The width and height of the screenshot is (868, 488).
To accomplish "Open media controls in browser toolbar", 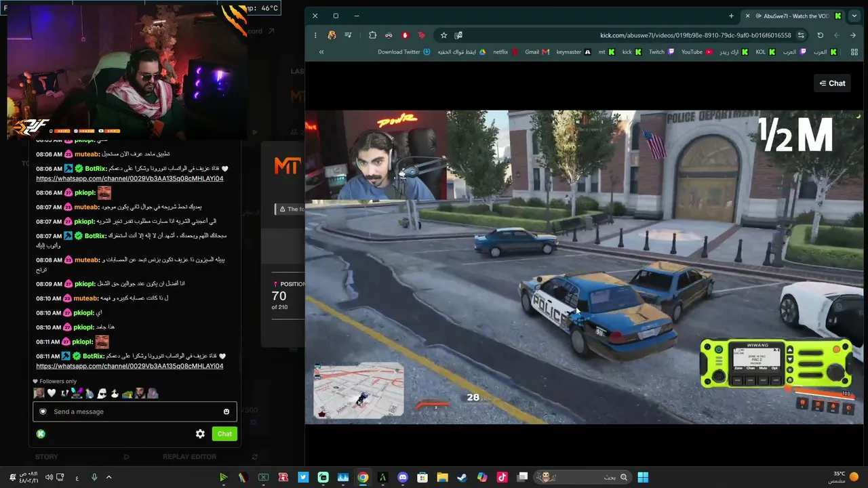I will click(348, 35).
